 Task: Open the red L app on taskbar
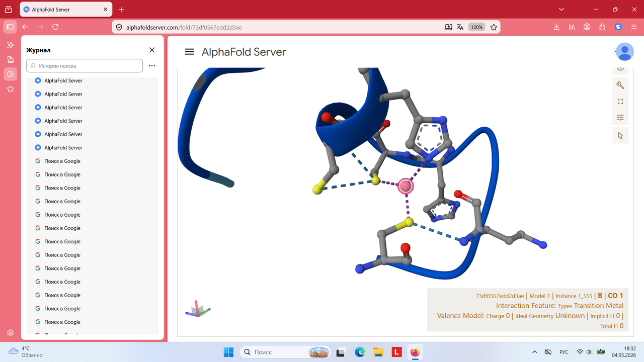[396, 352]
